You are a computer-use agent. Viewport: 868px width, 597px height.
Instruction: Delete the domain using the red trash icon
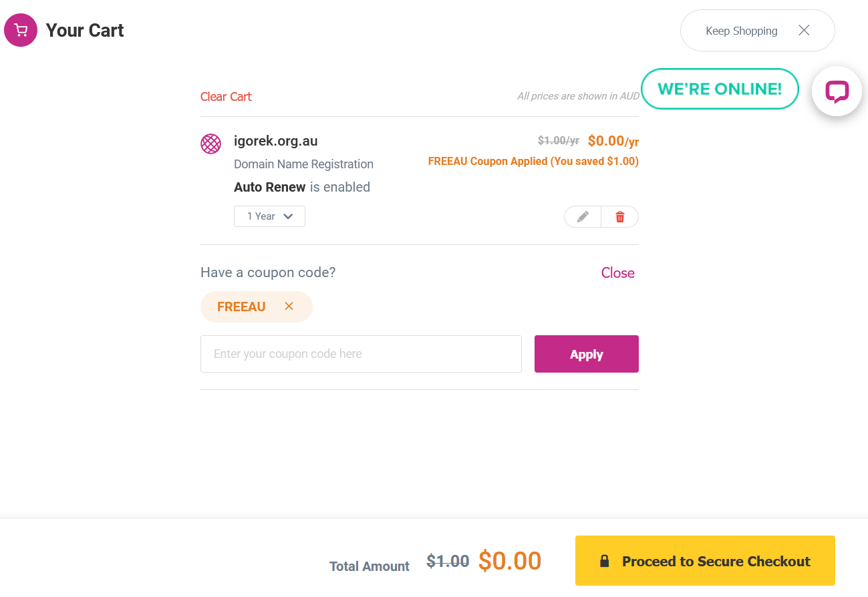point(620,216)
